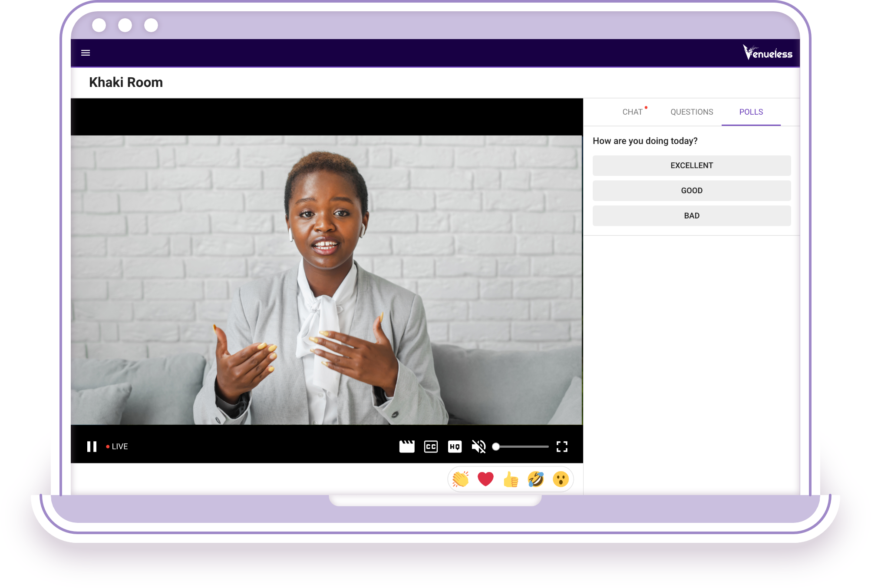The image size is (871, 588).
Task: Send laughing emoji reaction
Action: coord(536,479)
